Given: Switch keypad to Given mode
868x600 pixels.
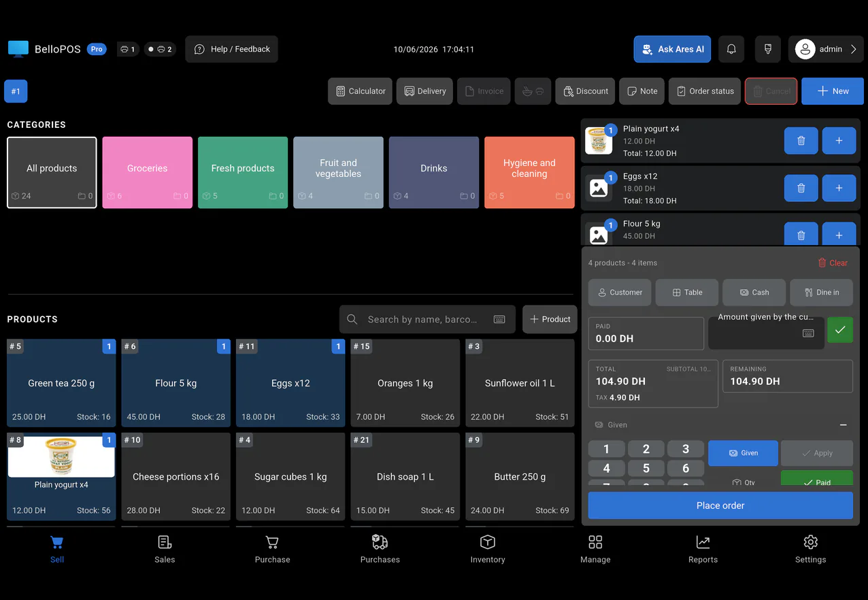Looking at the screenshot, I should click(743, 453).
